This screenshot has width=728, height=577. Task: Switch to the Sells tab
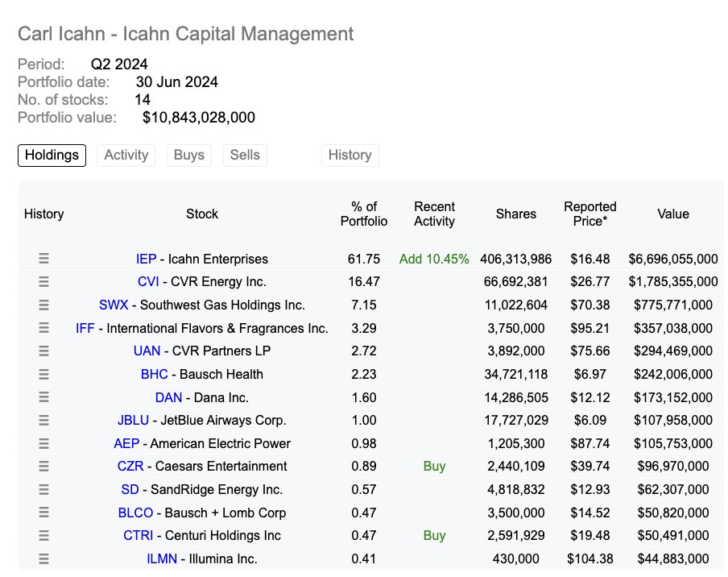245,156
